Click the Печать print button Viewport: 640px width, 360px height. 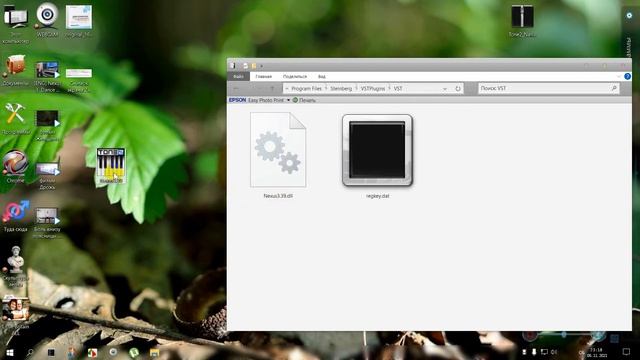(304, 100)
